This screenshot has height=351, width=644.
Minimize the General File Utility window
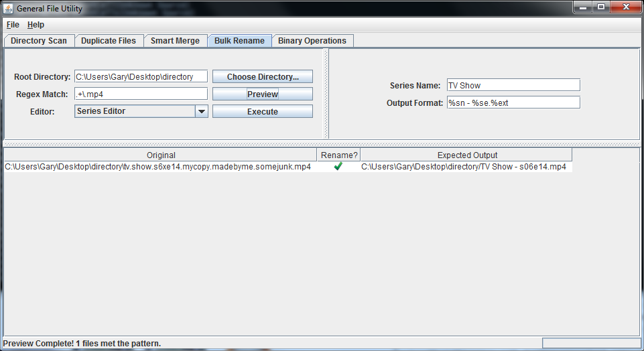point(582,7)
